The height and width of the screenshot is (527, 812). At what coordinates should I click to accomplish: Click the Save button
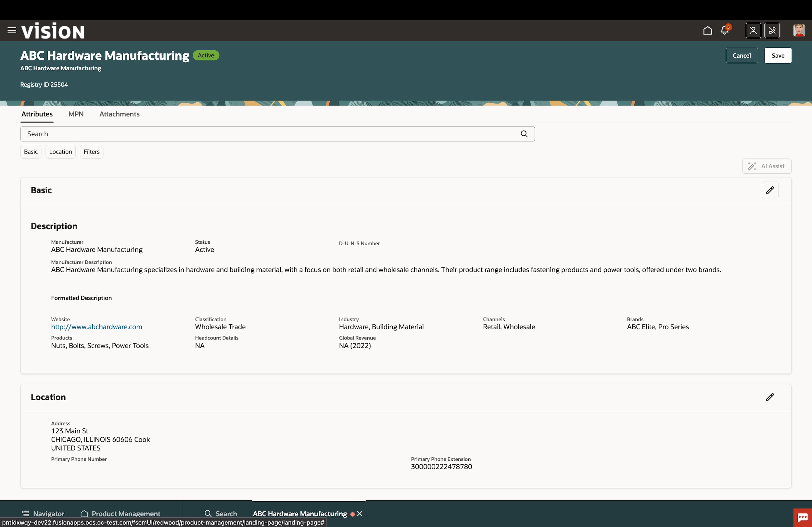(778, 55)
